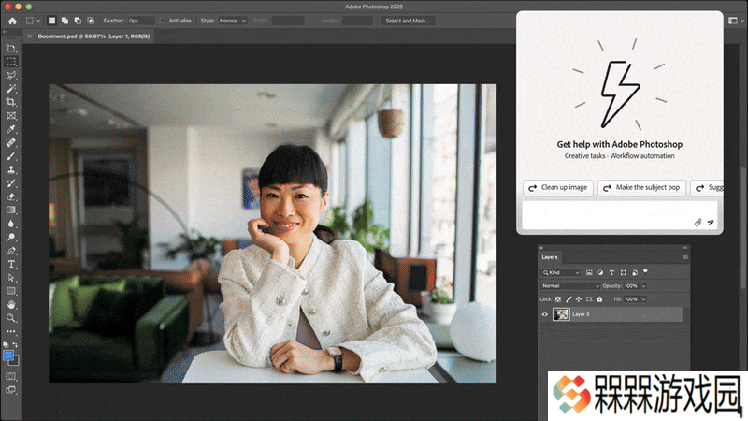Image resolution: width=748 pixels, height=421 pixels.
Task: Filter layers by adjustment layers
Action: [x=600, y=272]
